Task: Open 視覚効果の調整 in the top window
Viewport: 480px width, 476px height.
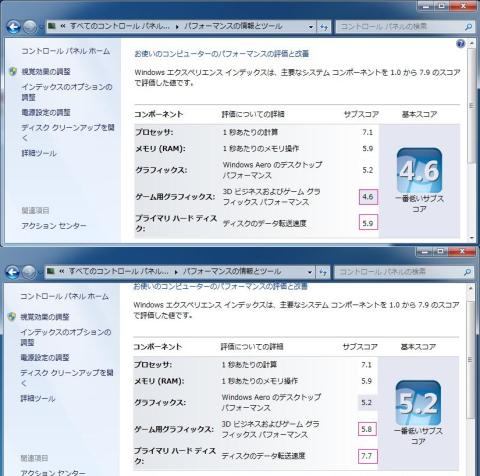Action: [x=46, y=72]
